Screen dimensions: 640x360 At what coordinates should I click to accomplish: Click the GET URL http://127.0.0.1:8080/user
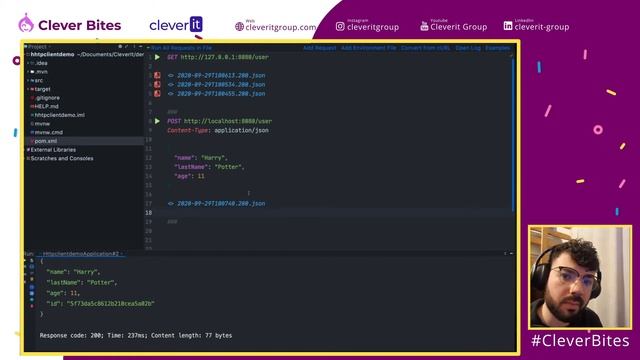click(224, 57)
